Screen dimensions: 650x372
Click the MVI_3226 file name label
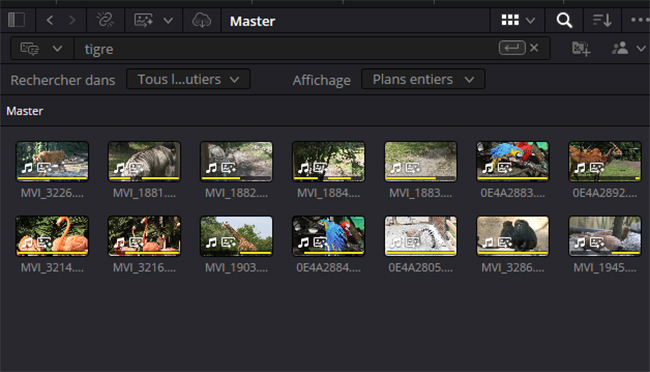tap(52, 193)
